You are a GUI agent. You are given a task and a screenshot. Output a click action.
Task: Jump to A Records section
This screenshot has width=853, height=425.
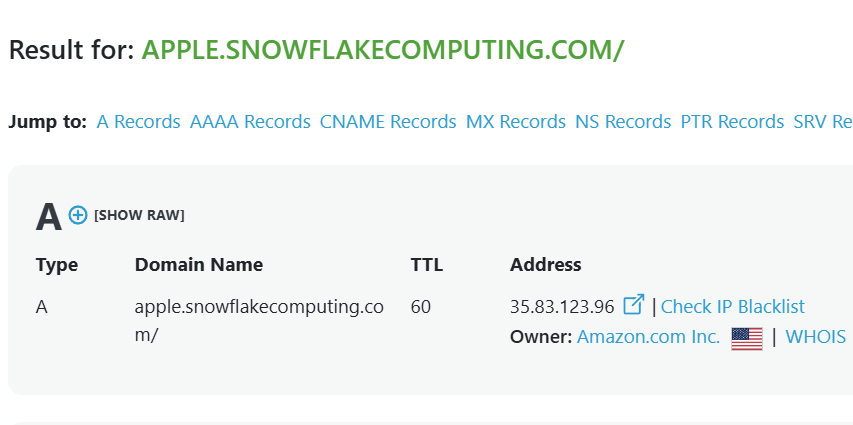(138, 122)
